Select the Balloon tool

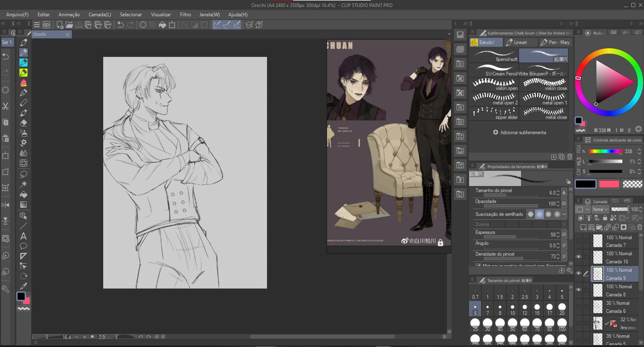[24, 246]
